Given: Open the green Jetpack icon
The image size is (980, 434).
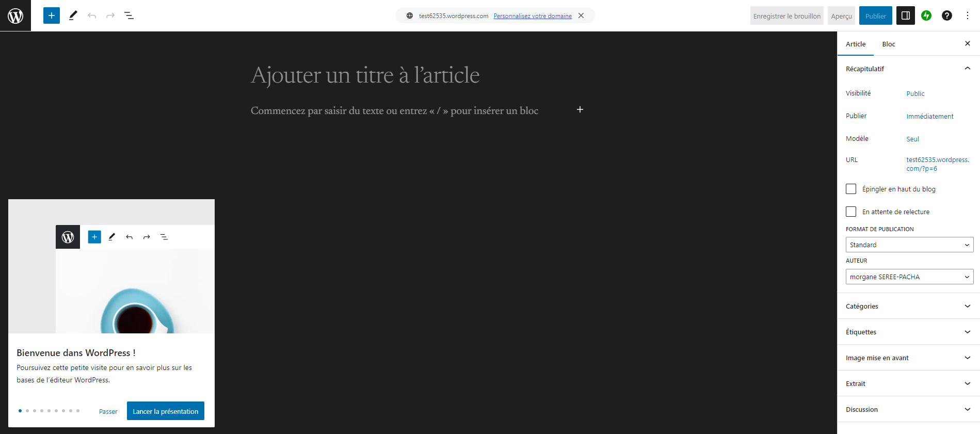Looking at the screenshot, I should pos(926,15).
